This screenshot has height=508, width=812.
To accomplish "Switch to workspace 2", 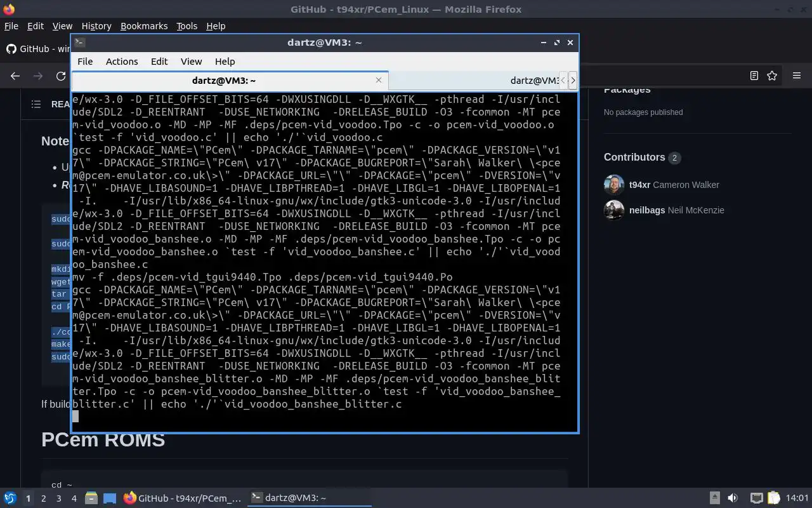I will pyautogui.click(x=43, y=498).
